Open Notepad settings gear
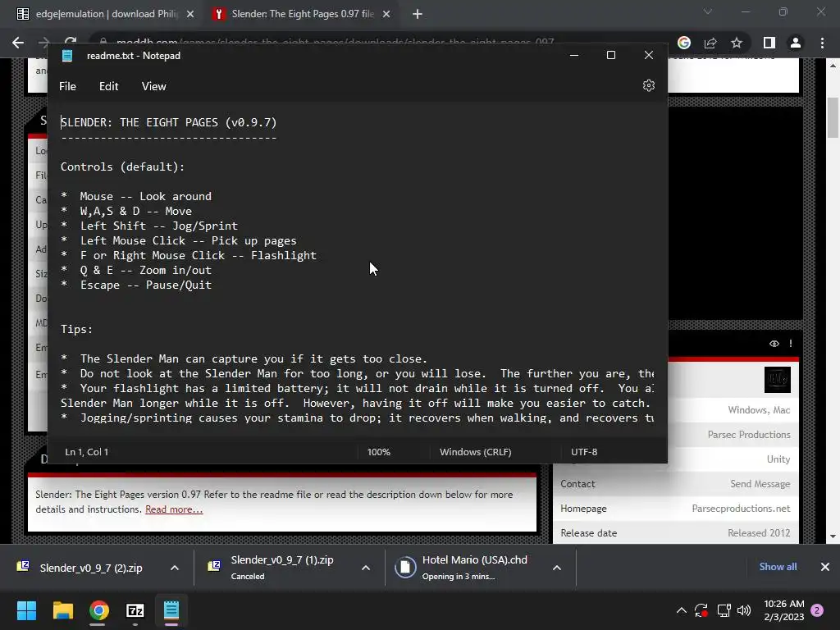840x630 pixels. [648, 85]
